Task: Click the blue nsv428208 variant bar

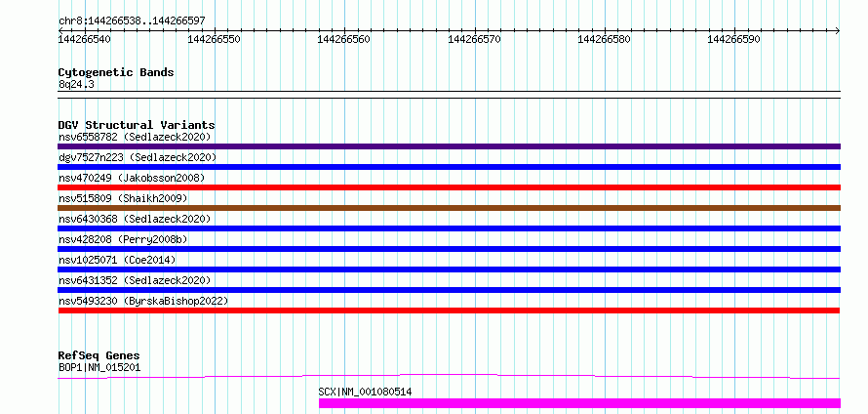Action: click(449, 249)
